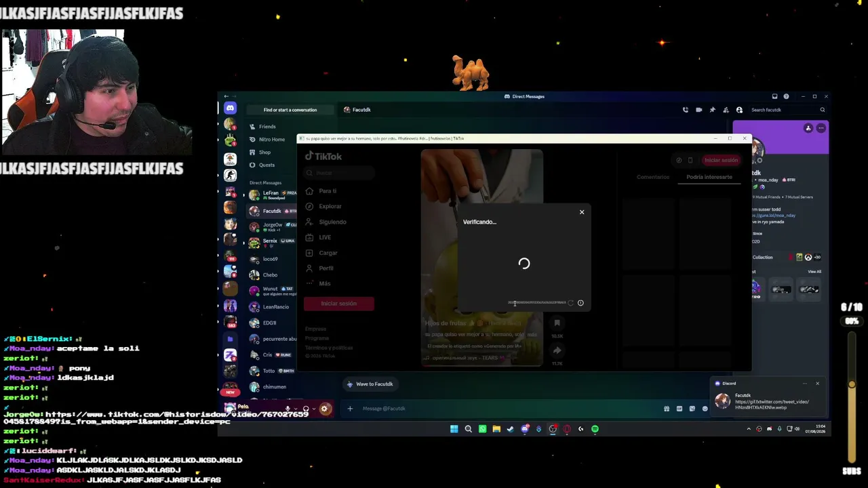
Task: Add friends to the DM
Action: [x=726, y=110]
